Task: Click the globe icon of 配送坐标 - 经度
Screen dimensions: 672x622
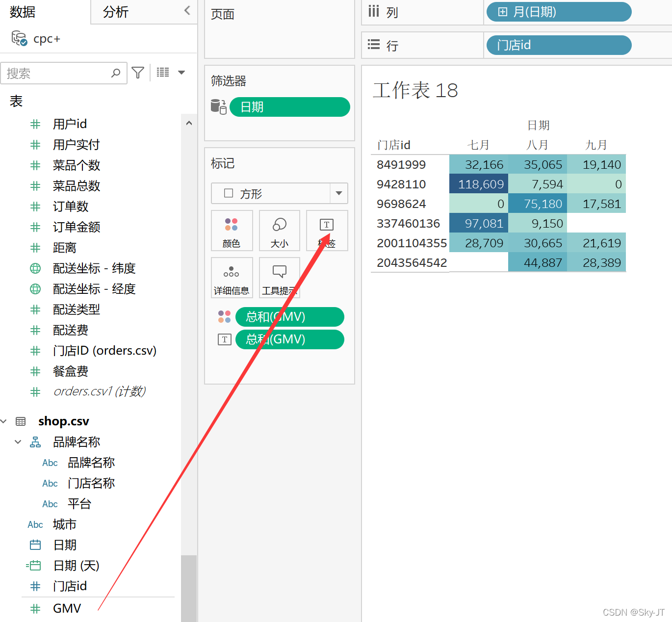Action: pos(35,289)
